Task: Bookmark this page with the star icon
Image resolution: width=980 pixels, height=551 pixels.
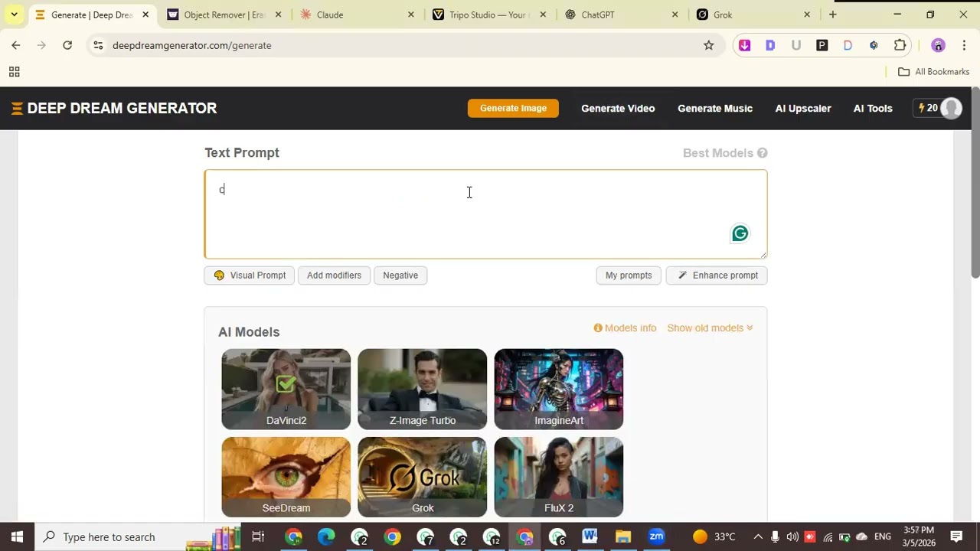Action: coord(709,45)
